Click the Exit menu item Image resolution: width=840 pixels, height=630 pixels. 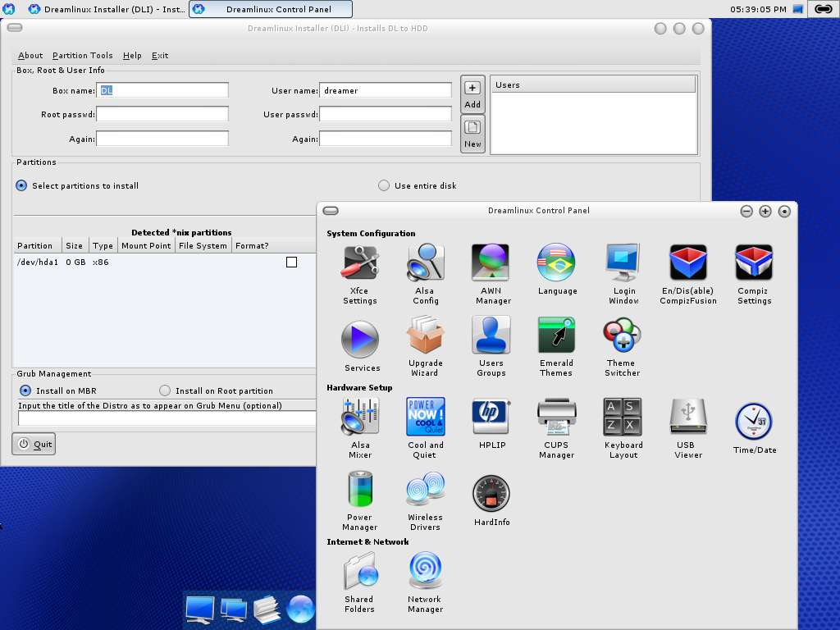[x=160, y=55]
